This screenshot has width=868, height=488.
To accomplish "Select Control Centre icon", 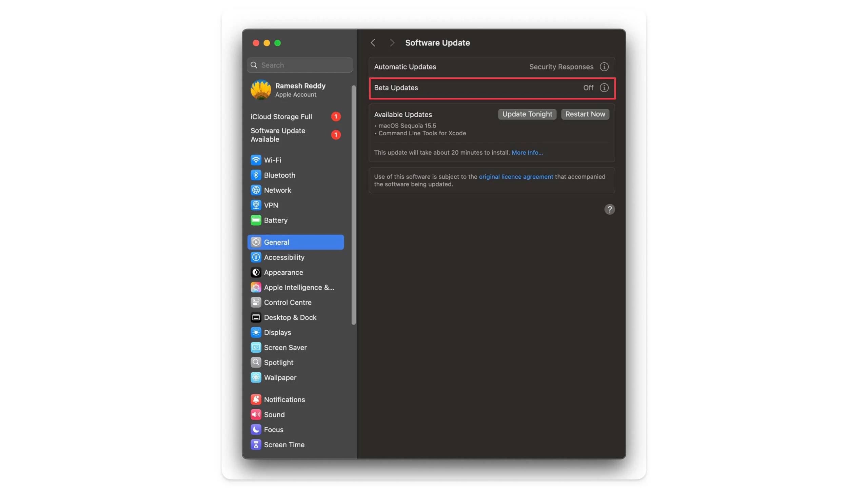I will pos(256,302).
